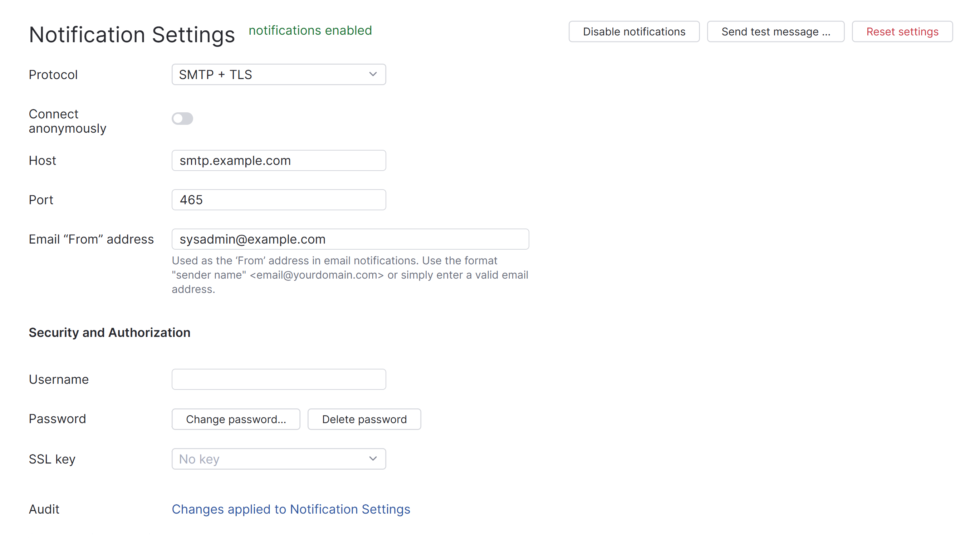This screenshot has width=980, height=549.
Task: Open the Change password dialog
Action: (236, 419)
